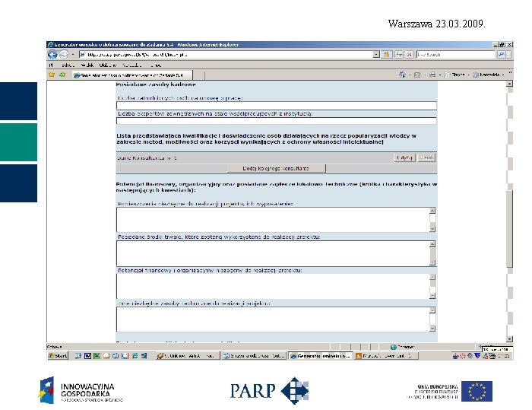
Task: Stop page loading with the red X icon
Action: 410,54
